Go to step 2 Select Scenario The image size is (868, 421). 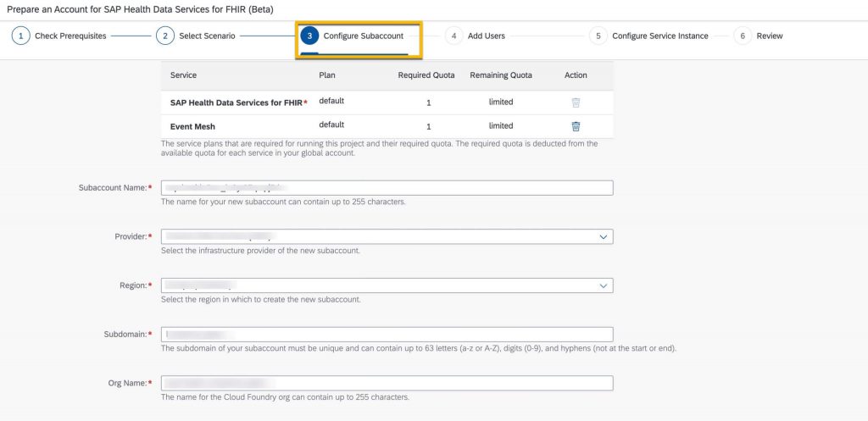pyautogui.click(x=197, y=36)
